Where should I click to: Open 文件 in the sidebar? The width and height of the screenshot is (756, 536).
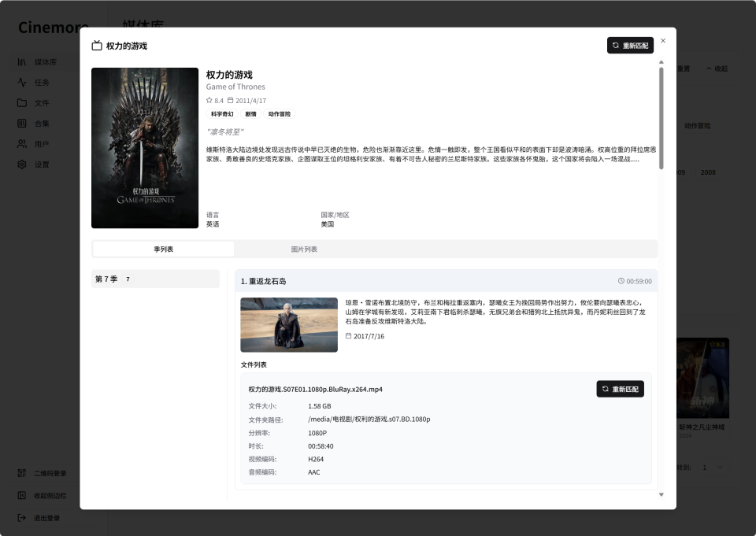point(42,103)
